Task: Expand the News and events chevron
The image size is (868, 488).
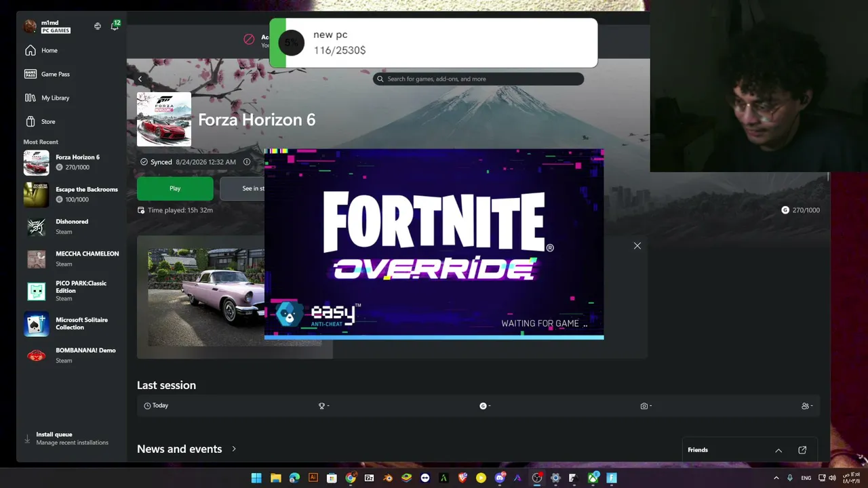Action: click(234, 449)
